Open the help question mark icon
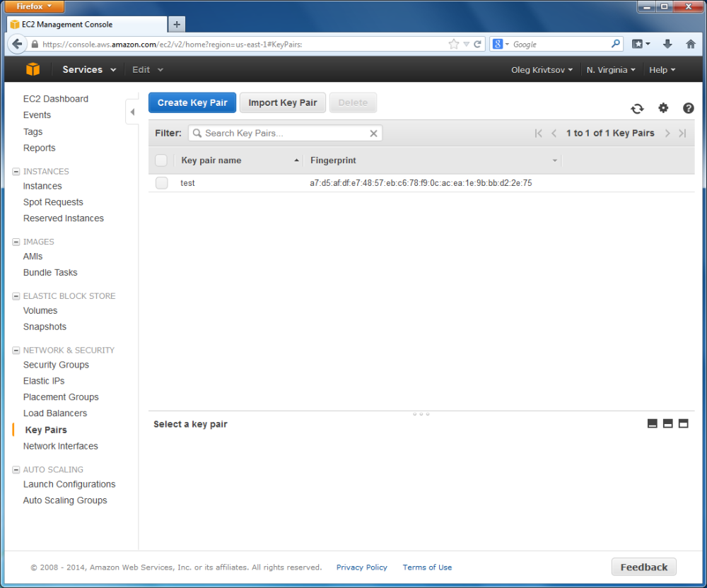Screen dimensions: 707x588 click(688, 108)
